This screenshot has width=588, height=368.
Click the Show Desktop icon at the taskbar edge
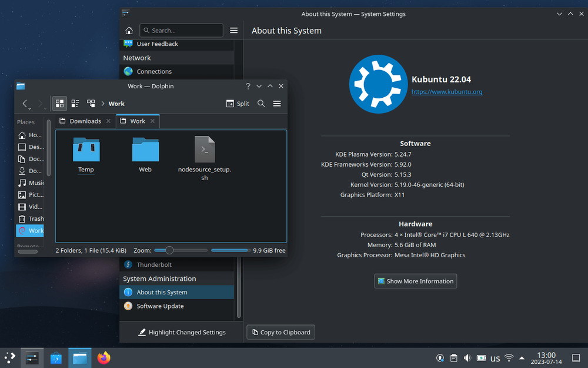point(576,358)
